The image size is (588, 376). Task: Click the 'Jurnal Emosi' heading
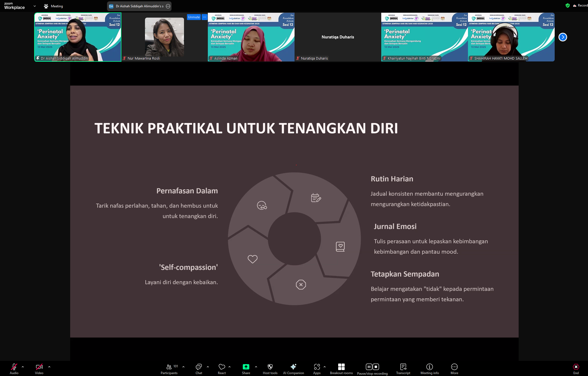(x=395, y=227)
